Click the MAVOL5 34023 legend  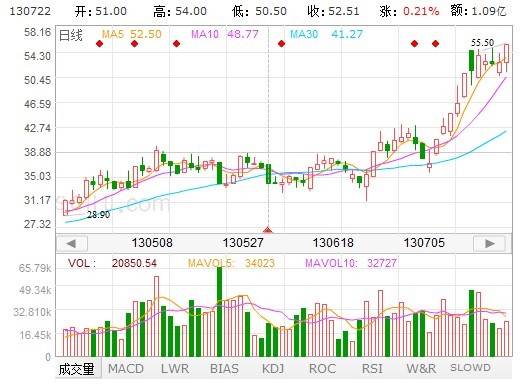coord(231,263)
